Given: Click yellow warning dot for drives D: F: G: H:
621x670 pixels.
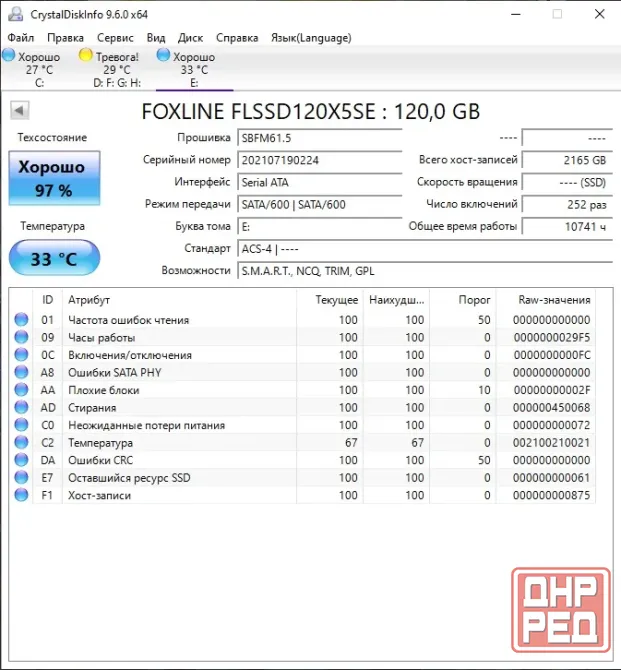Looking at the screenshot, I should pyautogui.click(x=85, y=55).
